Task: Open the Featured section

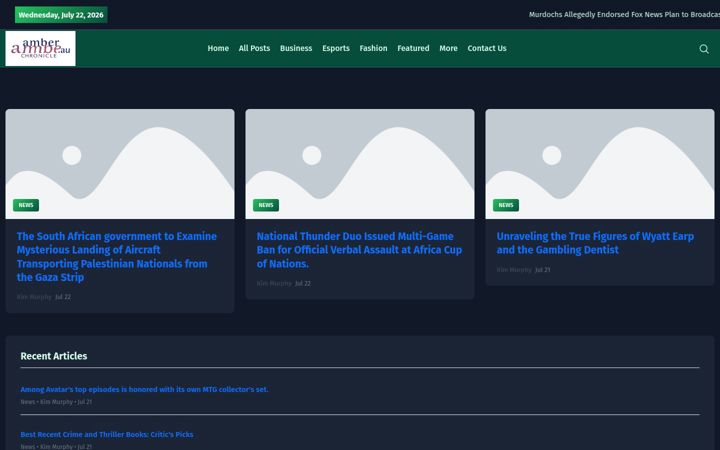Action: (413, 48)
